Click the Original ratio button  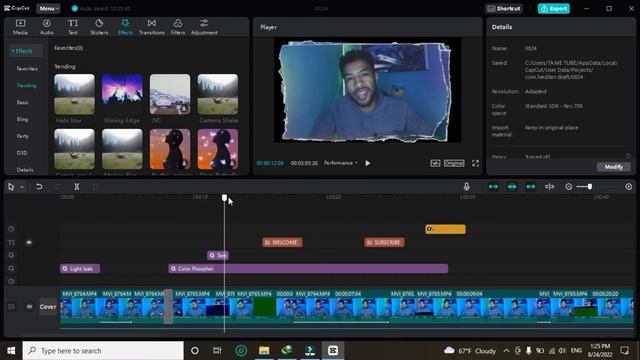click(x=454, y=163)
